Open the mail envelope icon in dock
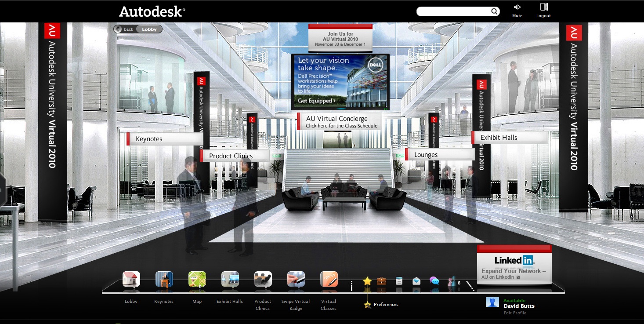Image resolution: width=644 pixels, height=324 pixels. 416,281
